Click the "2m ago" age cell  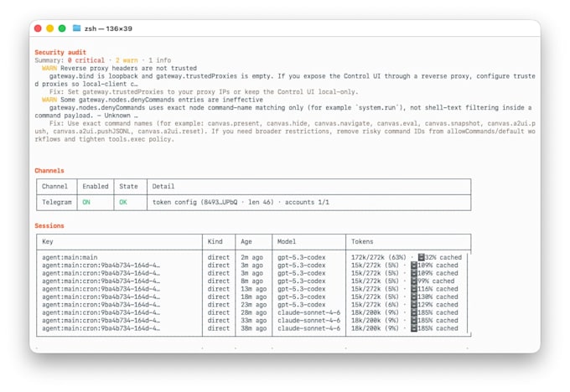pos(251,257)
